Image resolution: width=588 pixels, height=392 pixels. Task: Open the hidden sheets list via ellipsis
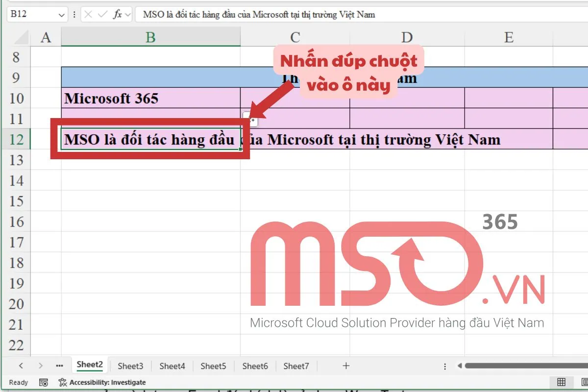coord(60,366)
